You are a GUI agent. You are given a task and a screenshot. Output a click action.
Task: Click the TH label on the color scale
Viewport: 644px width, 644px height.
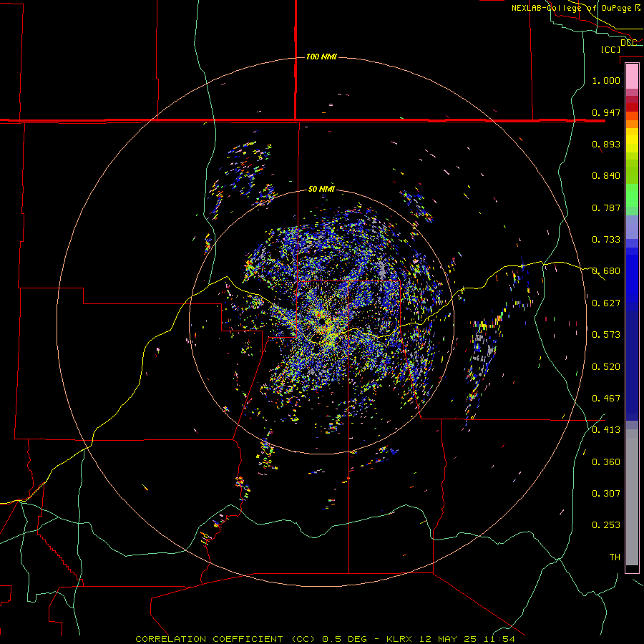coord(615,557)
